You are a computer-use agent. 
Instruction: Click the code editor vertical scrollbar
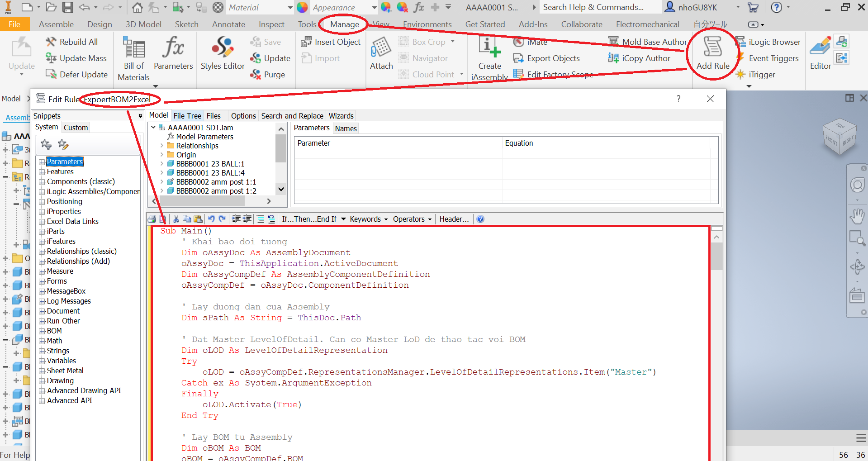point(716,317)
